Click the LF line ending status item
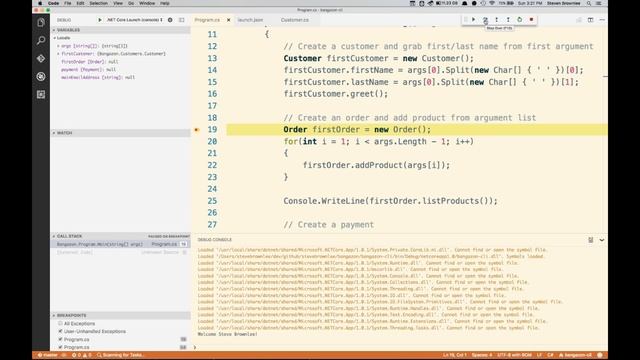Image resolution: width=640 pixels, height=360 pixels. (x=539, y=355)
